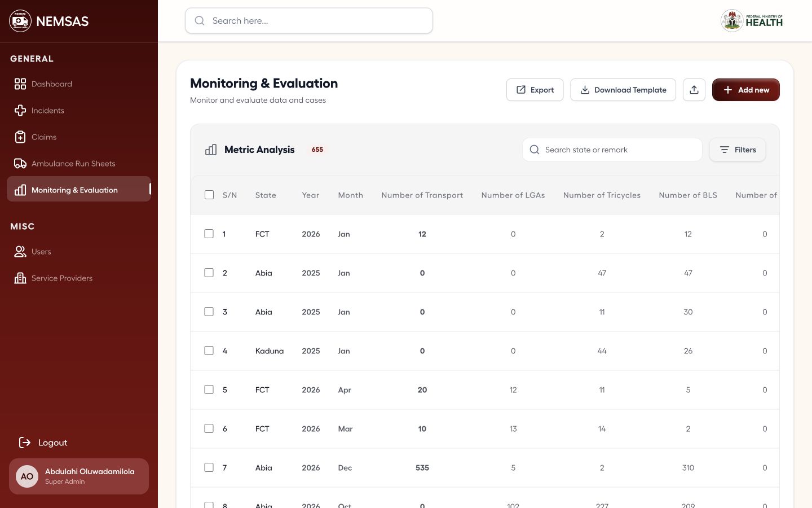Viewport: 812px width, 508px height.
Task: Check the box for row 1 FCT
Action: [209, 234]
